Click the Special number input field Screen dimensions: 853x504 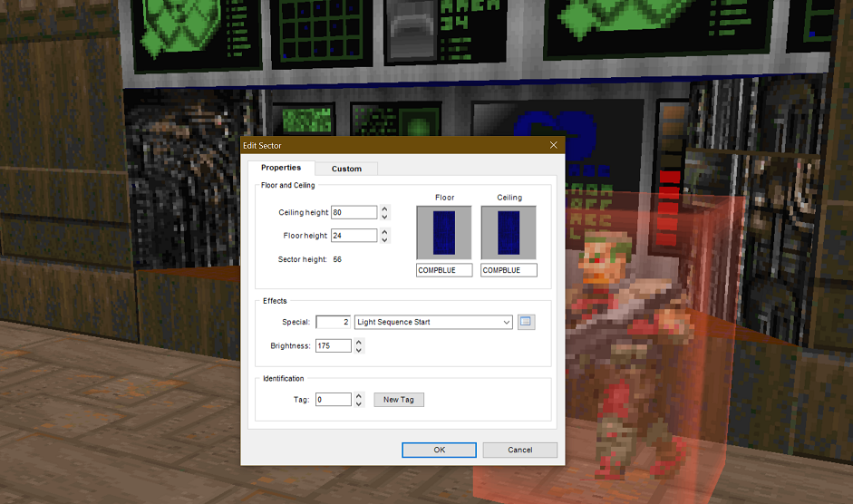[333, 322]
